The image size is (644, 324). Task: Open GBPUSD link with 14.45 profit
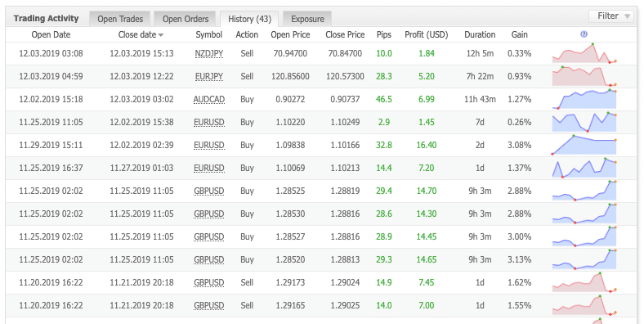click(209, 236)
